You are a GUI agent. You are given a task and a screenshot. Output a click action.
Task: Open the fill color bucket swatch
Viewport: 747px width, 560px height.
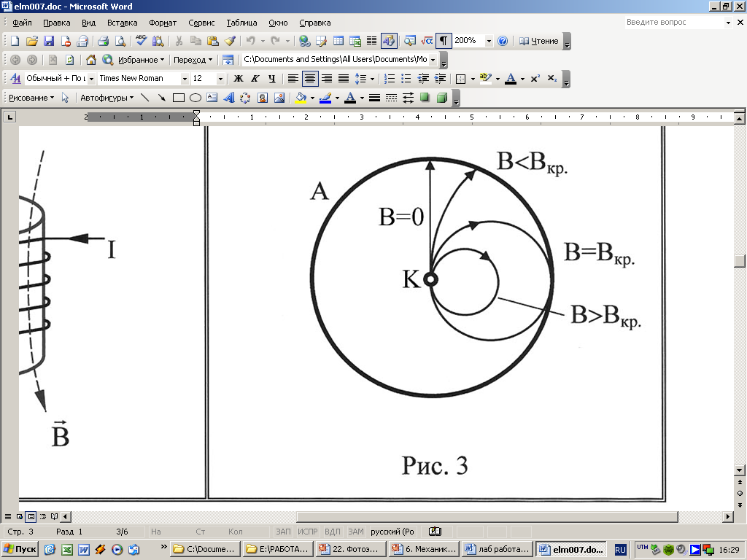coord(301,98)
